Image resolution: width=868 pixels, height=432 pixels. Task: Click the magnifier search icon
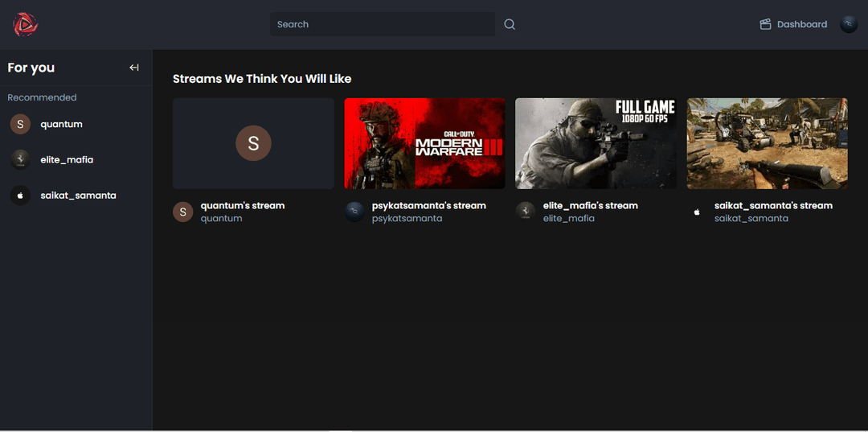[510, 24]
